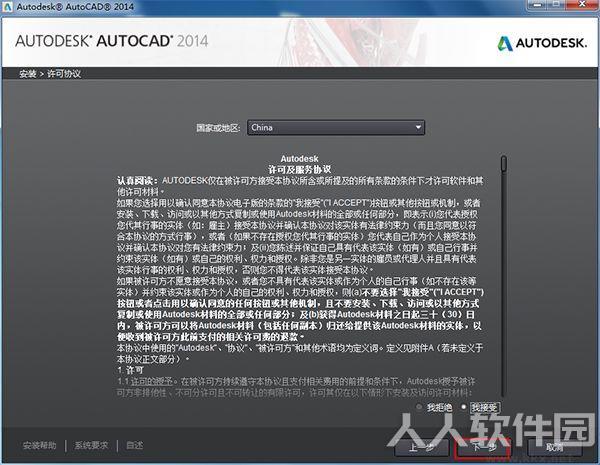Click the dropdown arrow of the China box
The image size is (600, 465).
418,127
